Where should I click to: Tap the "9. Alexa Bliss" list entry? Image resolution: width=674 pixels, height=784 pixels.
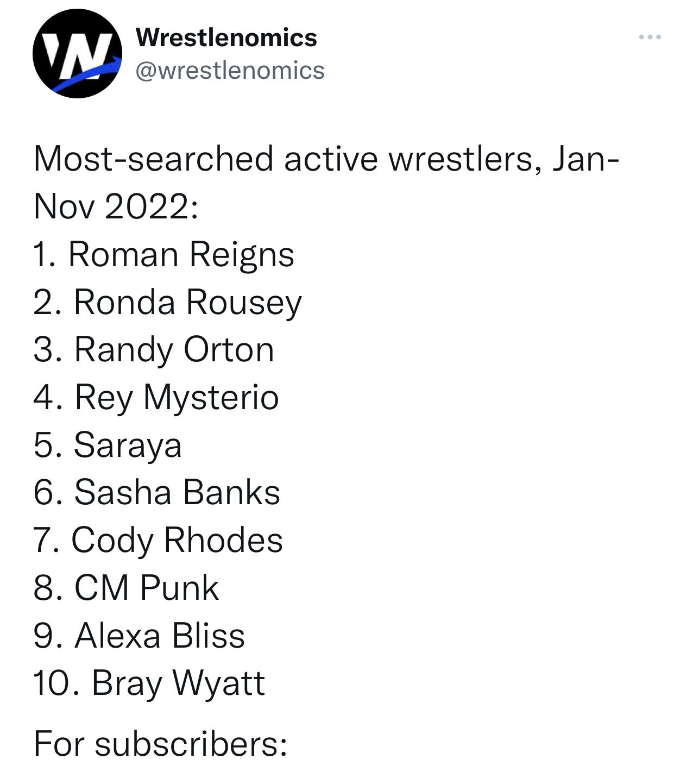139,635
